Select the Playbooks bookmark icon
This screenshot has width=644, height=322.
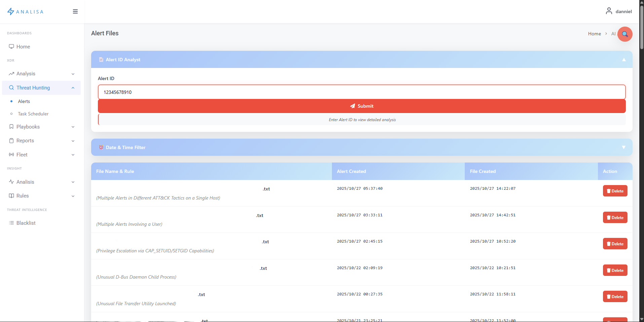coord(11,127)
